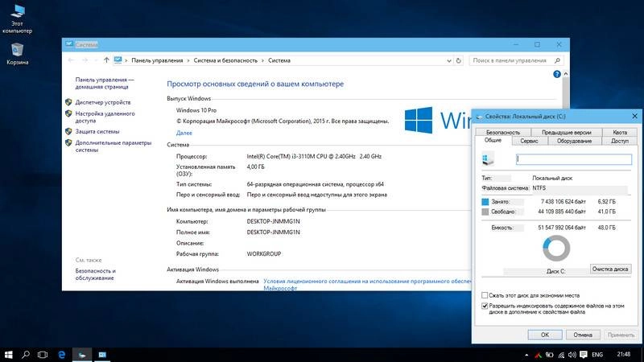Click shield icon beside Дополнительные параметры системы
644x362 pixels.
68,143
